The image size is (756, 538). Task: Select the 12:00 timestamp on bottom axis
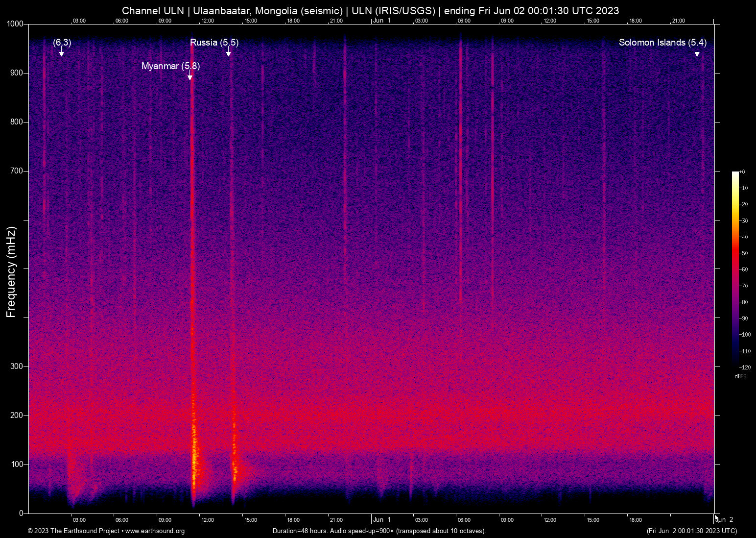click(208, 519)
